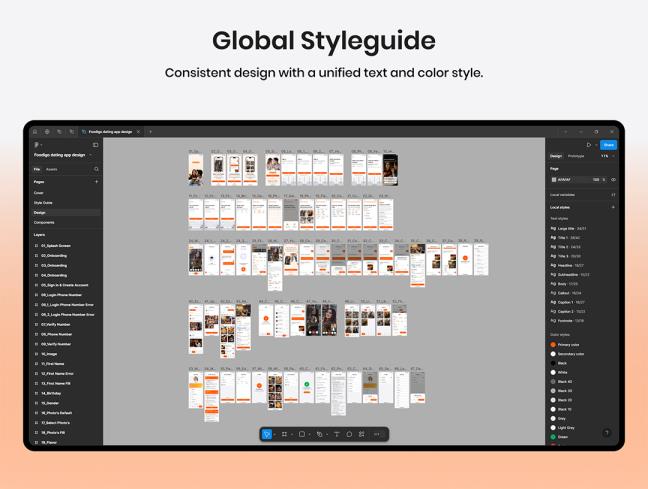Open the zoom percentage dropdown
648x489 pixels.
[x=606, y=156]
